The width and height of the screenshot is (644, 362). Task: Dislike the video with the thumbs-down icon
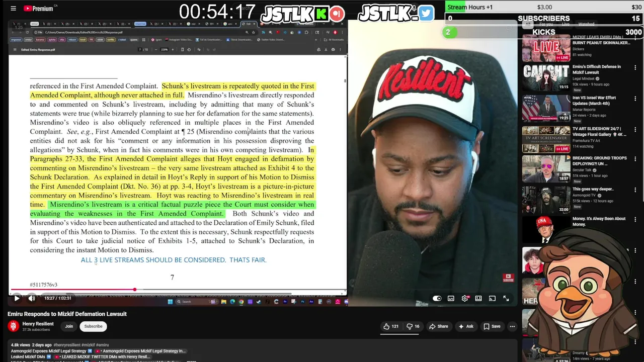pyautogui.click(x=413, y=326)
